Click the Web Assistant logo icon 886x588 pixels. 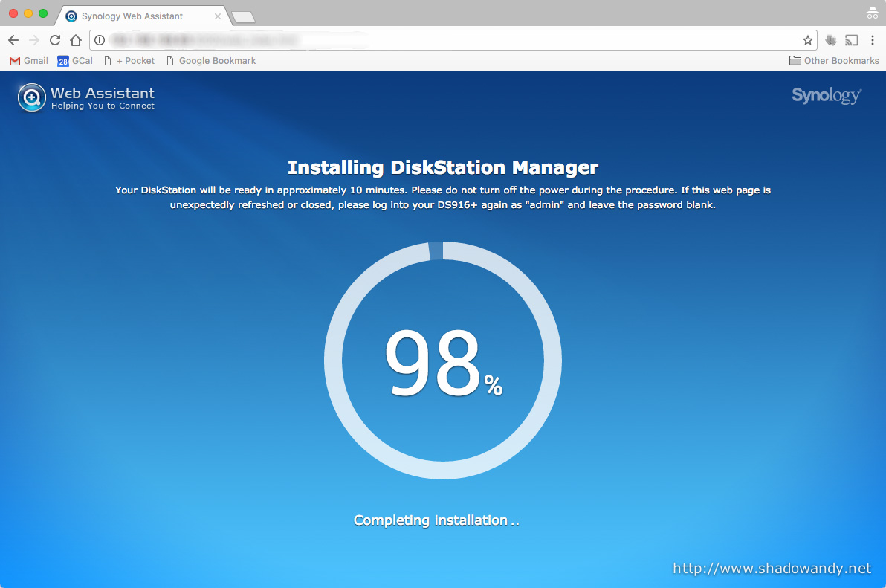[32, 97]
